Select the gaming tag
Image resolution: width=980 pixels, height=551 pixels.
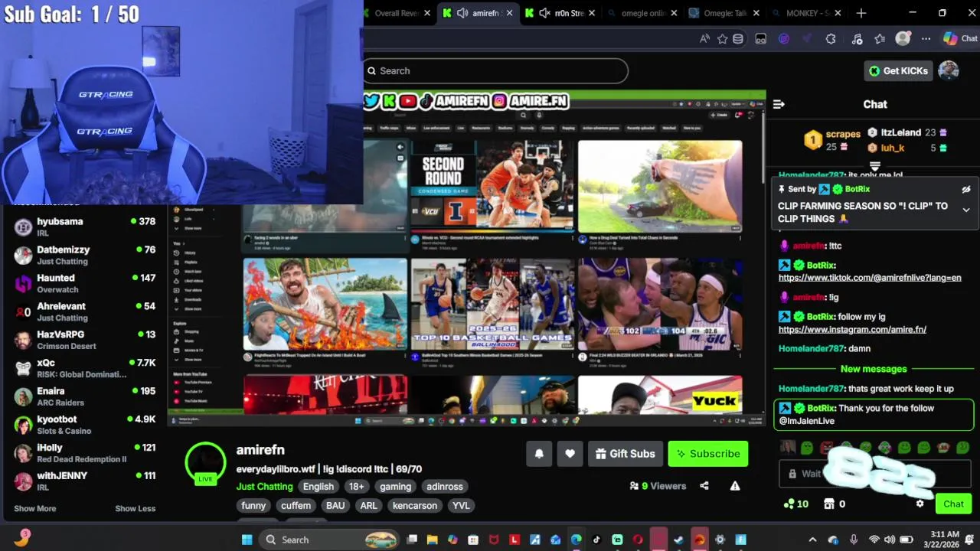click(396, 486)
